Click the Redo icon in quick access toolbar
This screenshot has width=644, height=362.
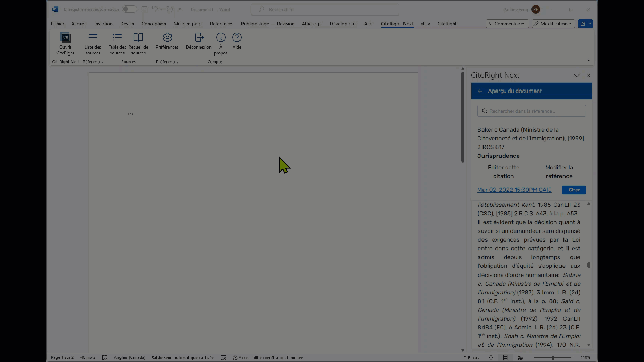(x=170, y=9)
